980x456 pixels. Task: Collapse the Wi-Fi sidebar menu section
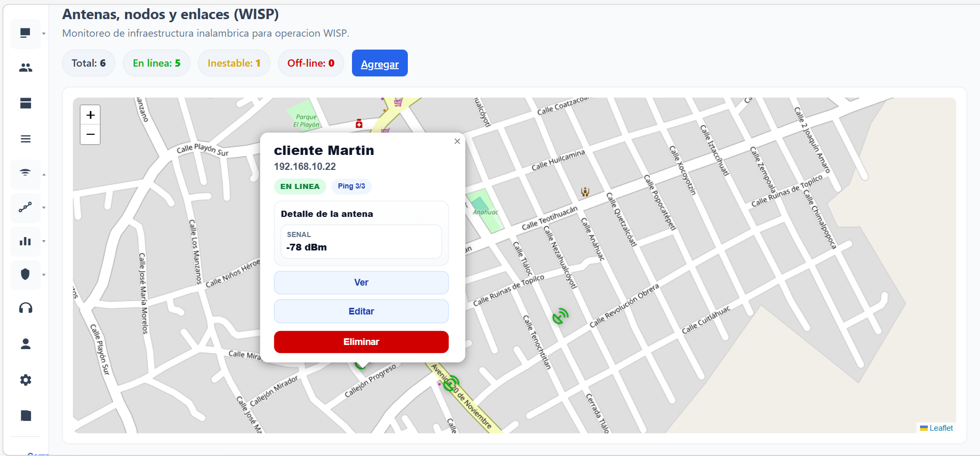click(x=25, y=174)
